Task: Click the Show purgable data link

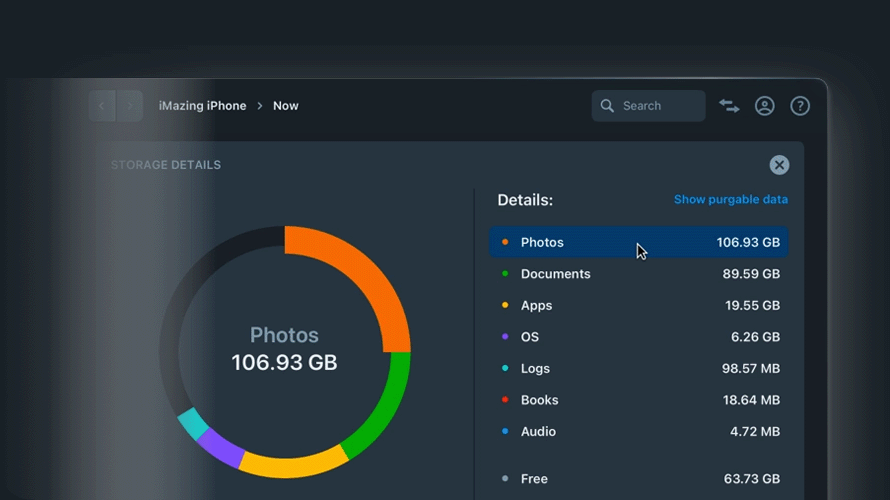Action: point(730,199)
